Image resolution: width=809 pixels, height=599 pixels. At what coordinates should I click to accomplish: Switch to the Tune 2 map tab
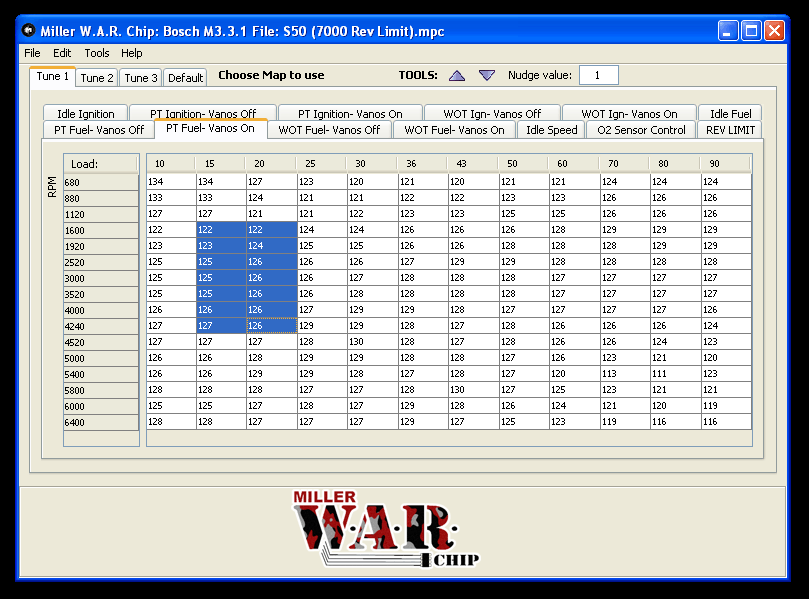tap(97, 78)
